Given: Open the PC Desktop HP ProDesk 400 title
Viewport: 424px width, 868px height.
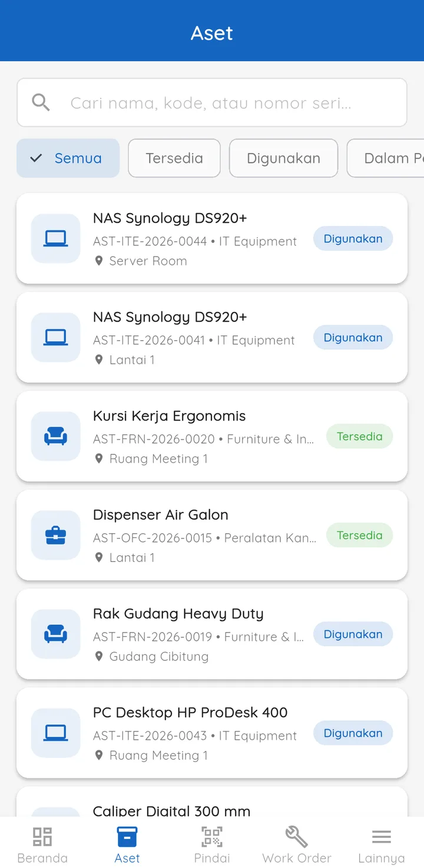Looking at the screenshot, I should pyautogui.click(x=190, y=713).
